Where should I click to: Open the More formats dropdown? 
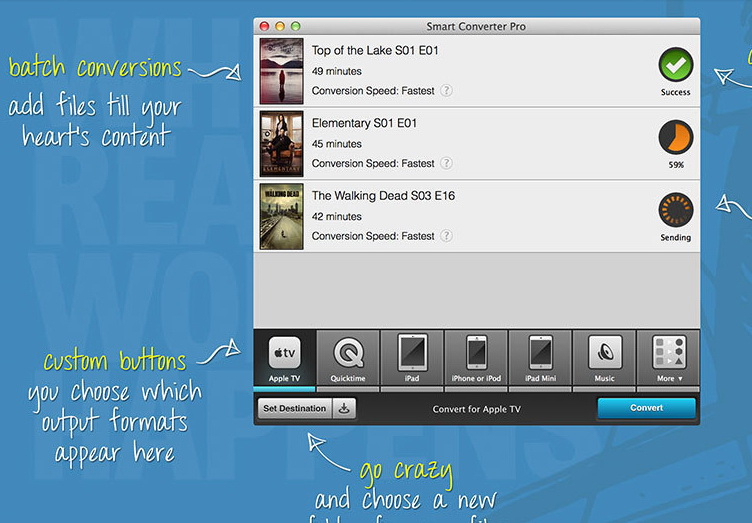click(669, 360)
